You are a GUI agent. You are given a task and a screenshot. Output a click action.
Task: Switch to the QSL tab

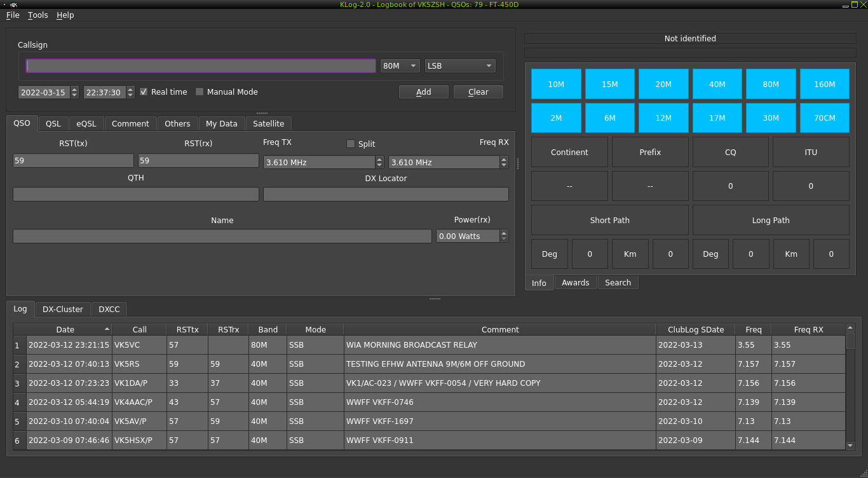53,124
